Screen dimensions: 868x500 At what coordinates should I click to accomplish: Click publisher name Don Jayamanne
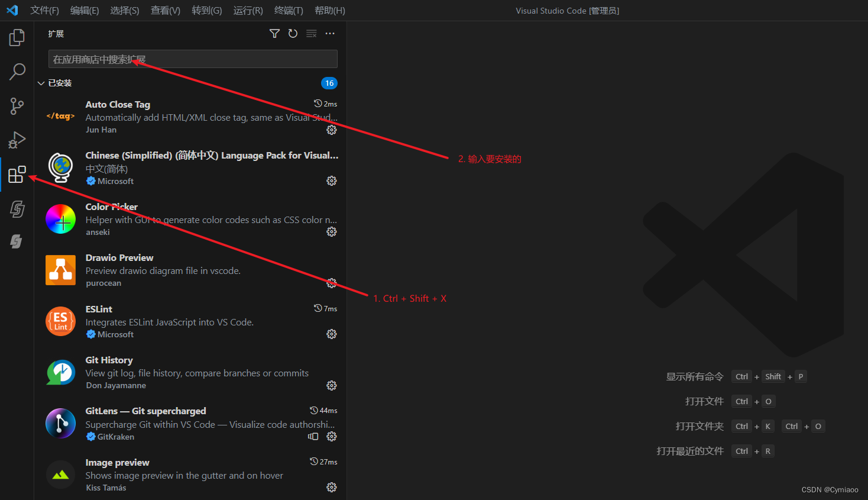pyautogui.click(x=116, y=385)
